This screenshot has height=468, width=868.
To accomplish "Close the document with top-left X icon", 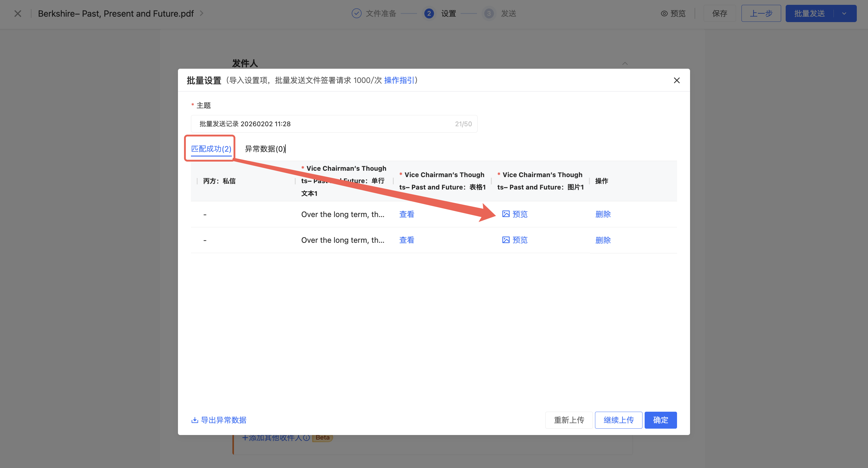I will point(18,14).
